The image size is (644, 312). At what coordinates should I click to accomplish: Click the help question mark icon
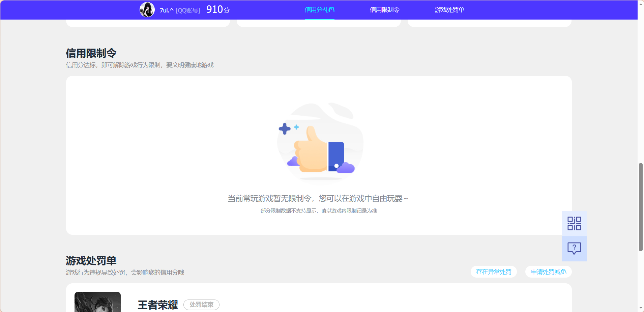[574, 249]
